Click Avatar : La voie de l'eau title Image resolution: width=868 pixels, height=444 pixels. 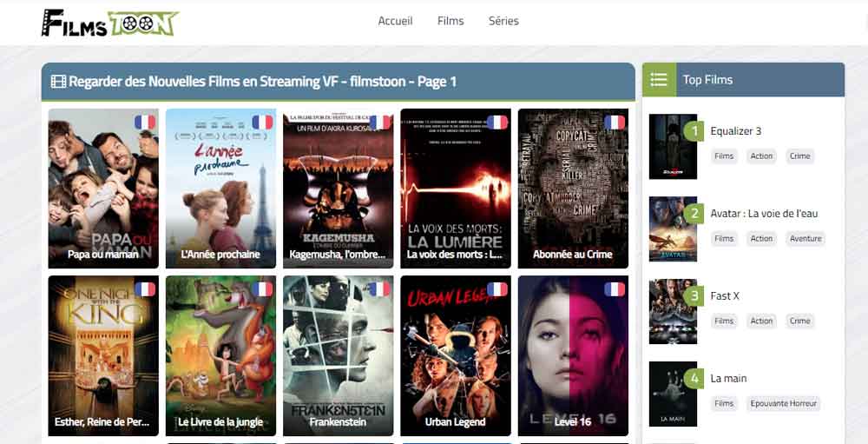click(764, 214)
